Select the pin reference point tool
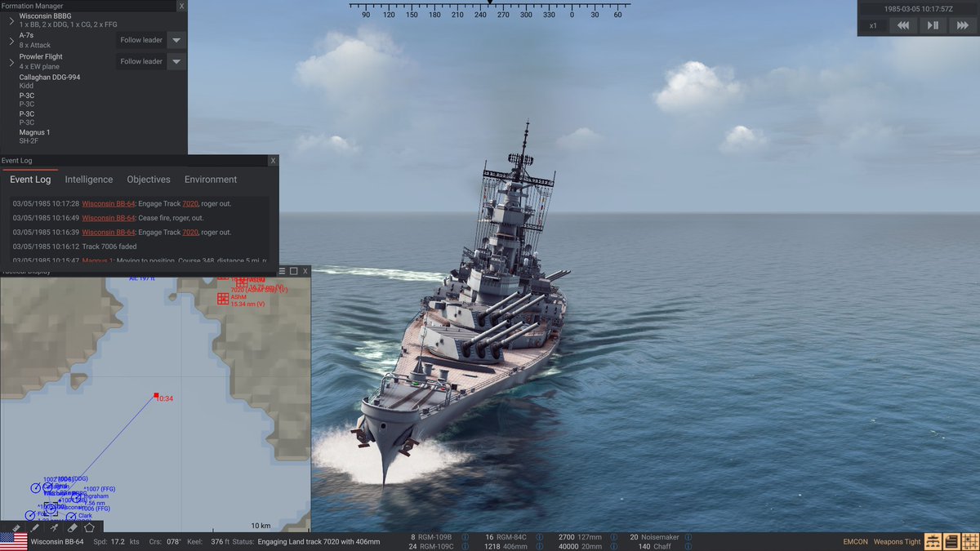This screenshot has height=551, width=980. [54, 527]
